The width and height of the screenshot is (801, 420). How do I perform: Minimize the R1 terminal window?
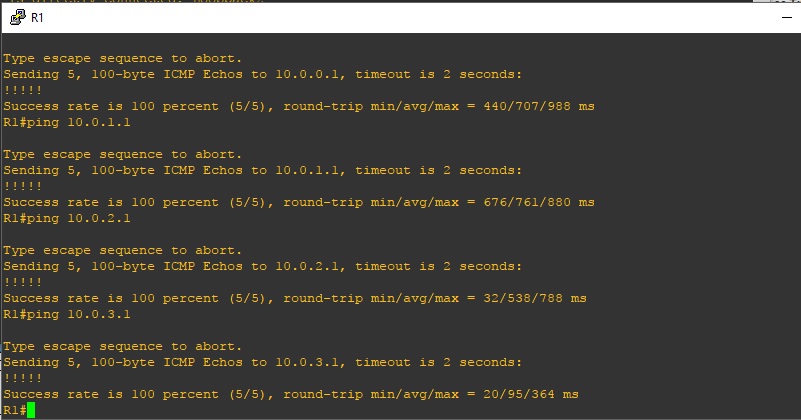(x=787, y=17)
